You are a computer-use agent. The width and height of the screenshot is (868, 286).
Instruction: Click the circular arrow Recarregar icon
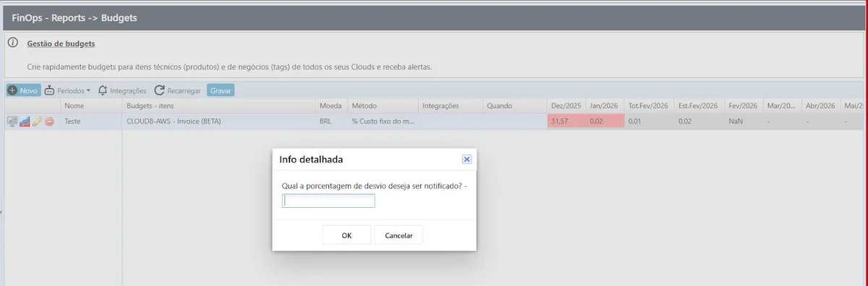click(x=159, y=91)
